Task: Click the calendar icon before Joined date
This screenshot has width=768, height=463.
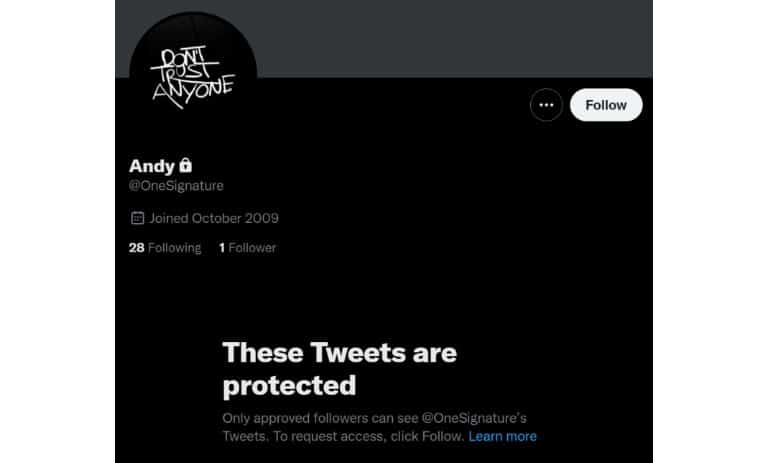Action: pyautogui.click(x=138, y=218)
